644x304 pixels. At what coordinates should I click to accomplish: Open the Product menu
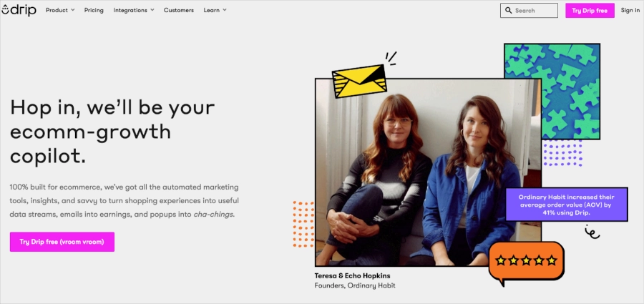(x=60, y=10)
